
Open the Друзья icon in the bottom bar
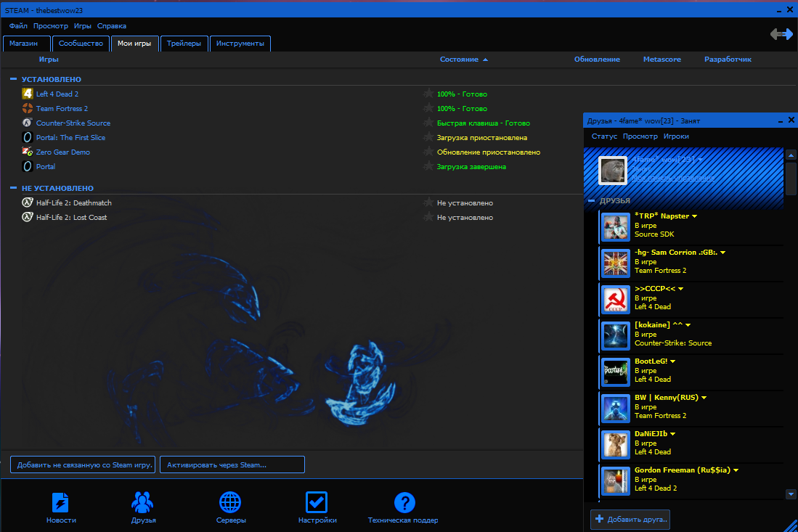click(x=142, y=502)
